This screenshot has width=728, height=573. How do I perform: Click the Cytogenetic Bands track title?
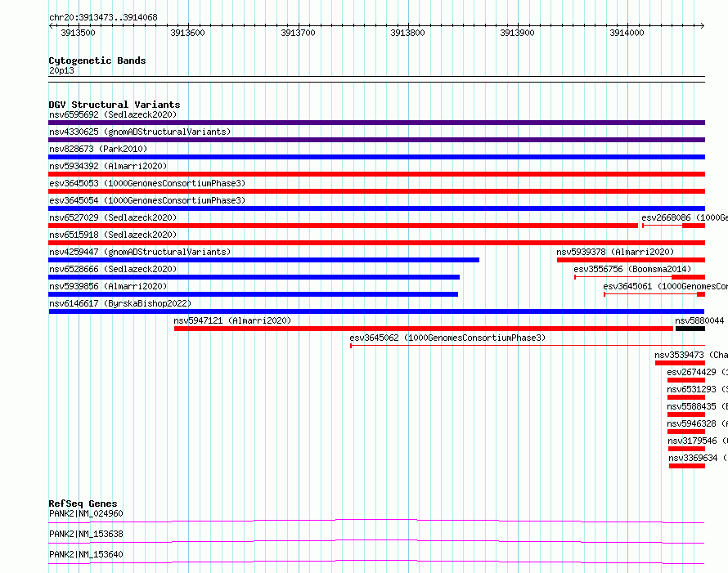(97, 60)
